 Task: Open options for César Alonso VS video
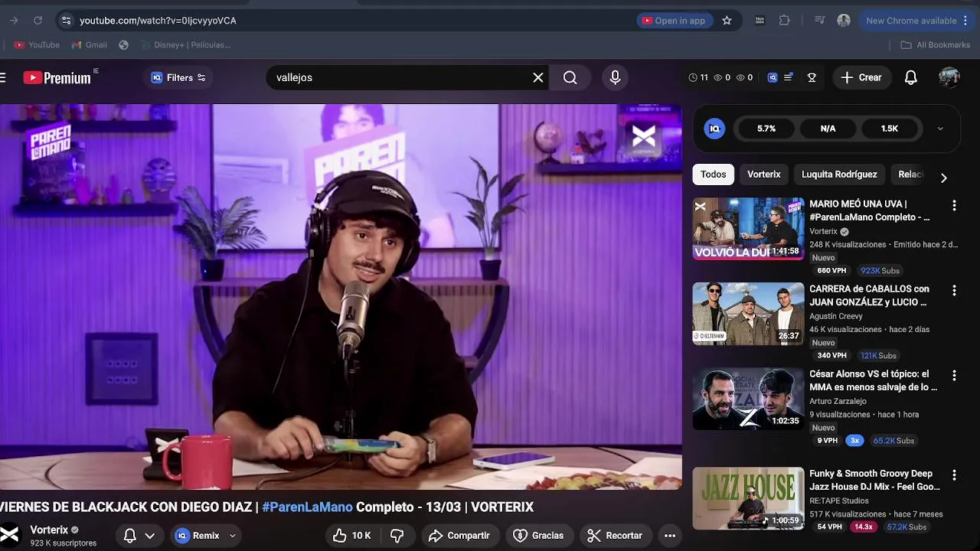(954, 375)
